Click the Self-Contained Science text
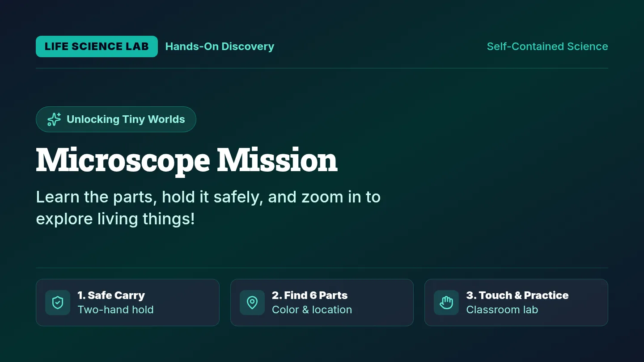The height and width of the screenshot is (362, 644). 547,46
